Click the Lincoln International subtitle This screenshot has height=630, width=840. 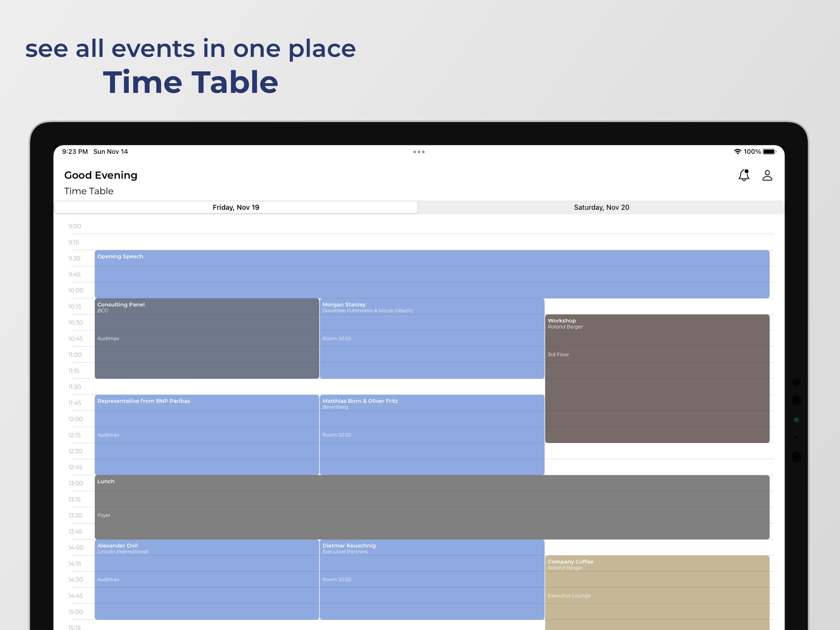click(x=122, y=552)
